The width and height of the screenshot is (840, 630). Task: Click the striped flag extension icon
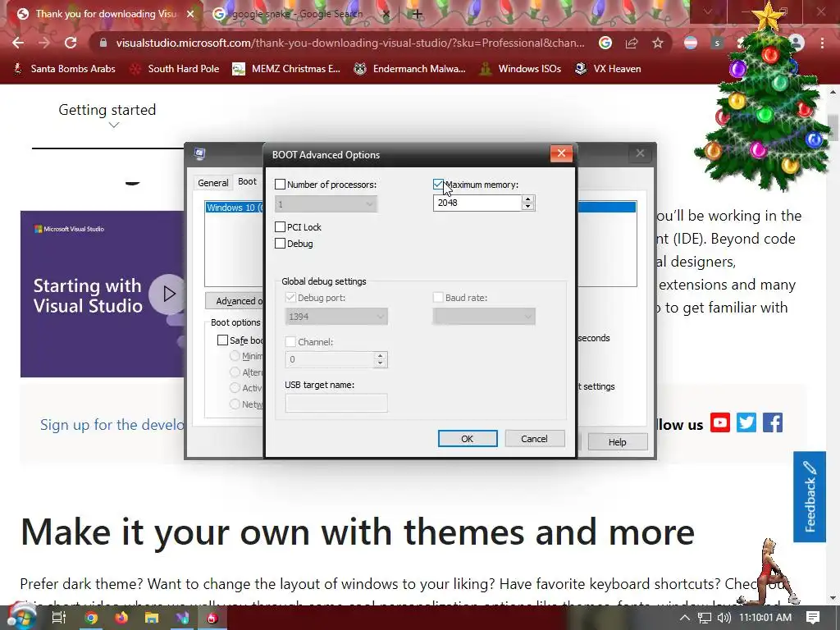pos(691,43)
